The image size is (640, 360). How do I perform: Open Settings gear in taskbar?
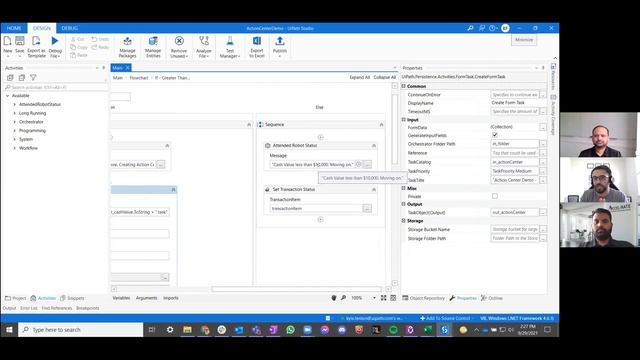coord(170,329)
